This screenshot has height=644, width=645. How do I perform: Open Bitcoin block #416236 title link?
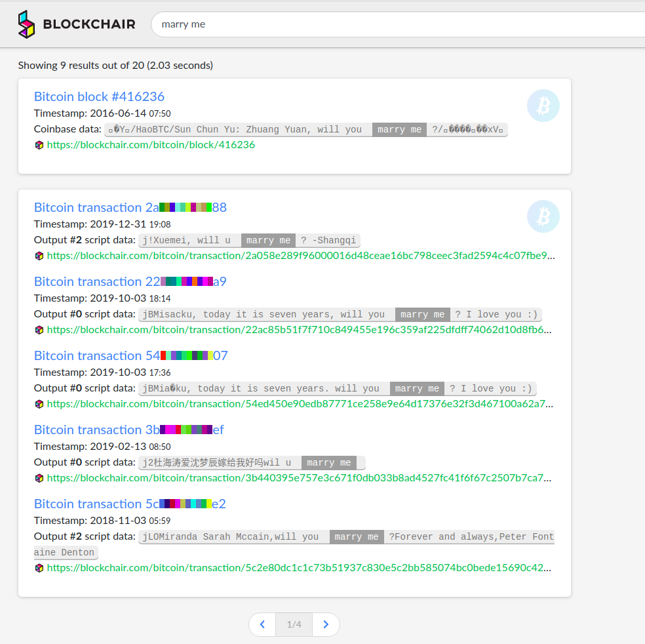tap(99, 96)
